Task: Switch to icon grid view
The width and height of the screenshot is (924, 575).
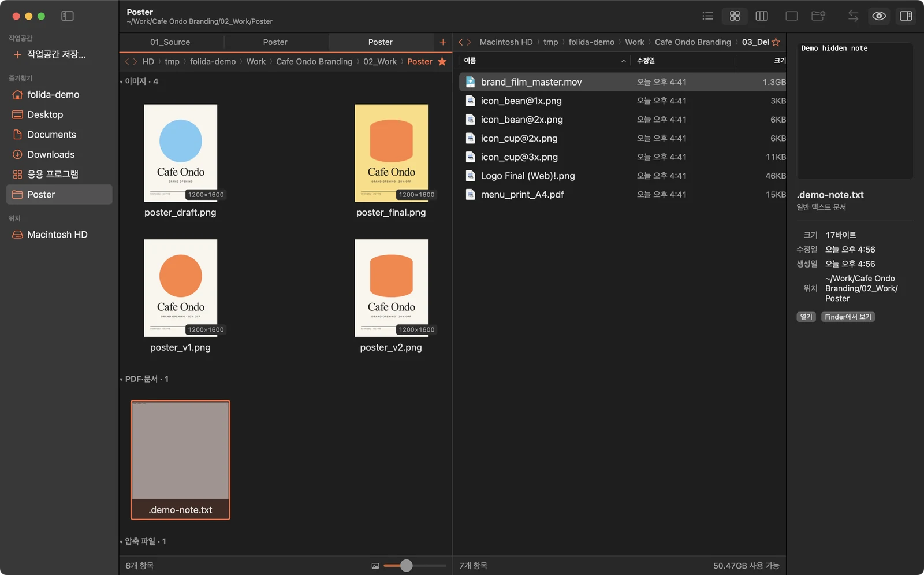Action: pos(735,16)
